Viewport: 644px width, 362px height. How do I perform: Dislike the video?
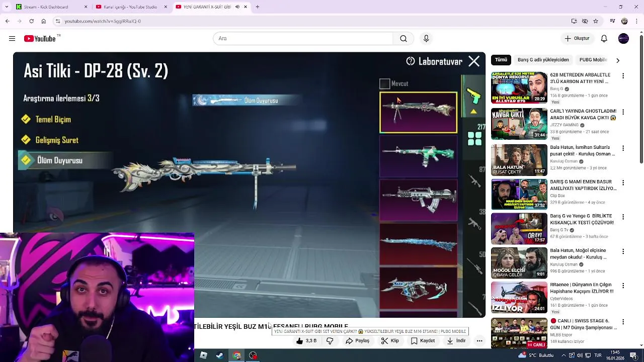330,341
